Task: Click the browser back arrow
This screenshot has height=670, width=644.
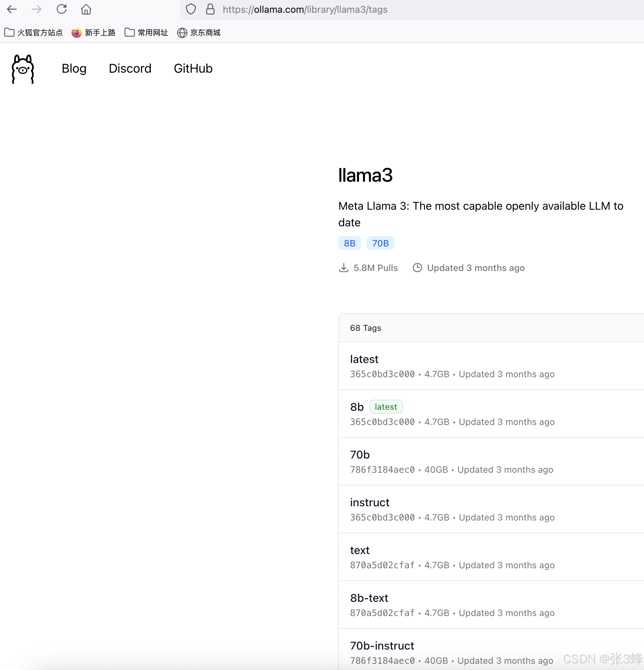Action: coord(12,9)
